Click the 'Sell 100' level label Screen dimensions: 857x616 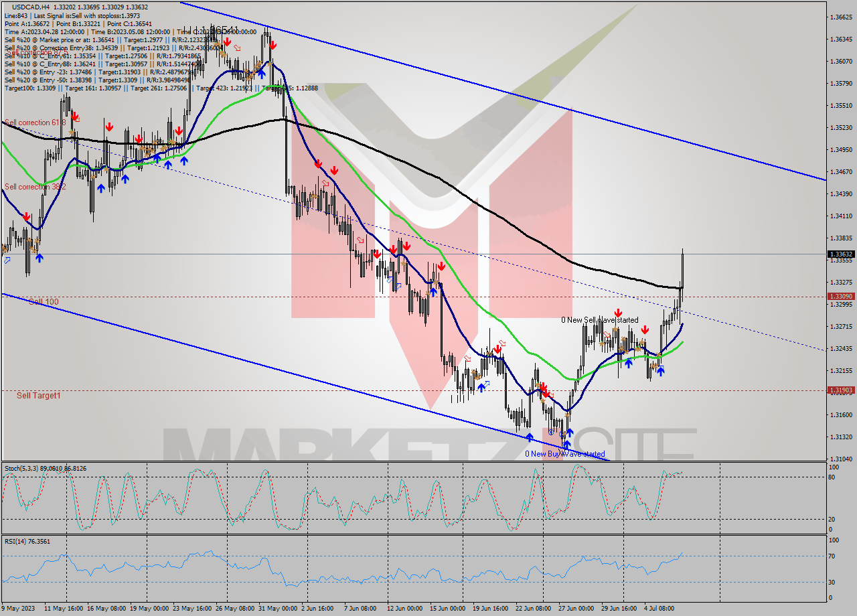pyautogui.click(x=44, y=302)
